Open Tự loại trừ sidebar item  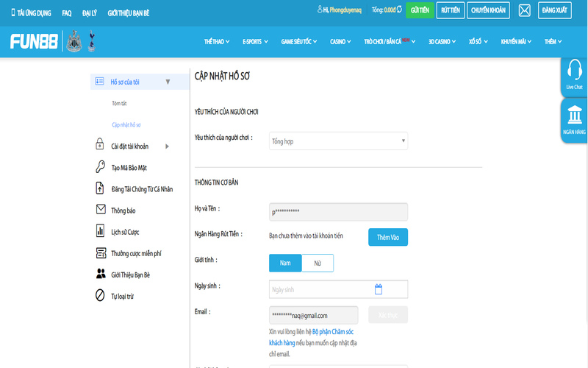pos(122,297)
